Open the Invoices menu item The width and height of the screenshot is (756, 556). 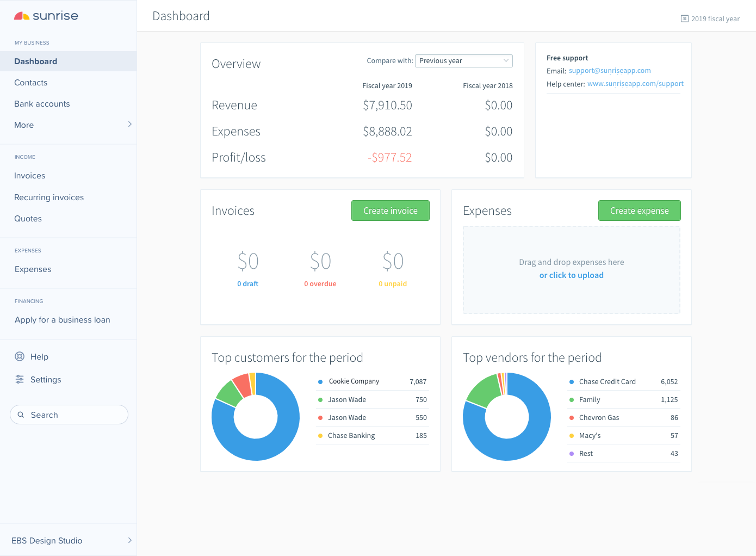(x=29, y=175)
